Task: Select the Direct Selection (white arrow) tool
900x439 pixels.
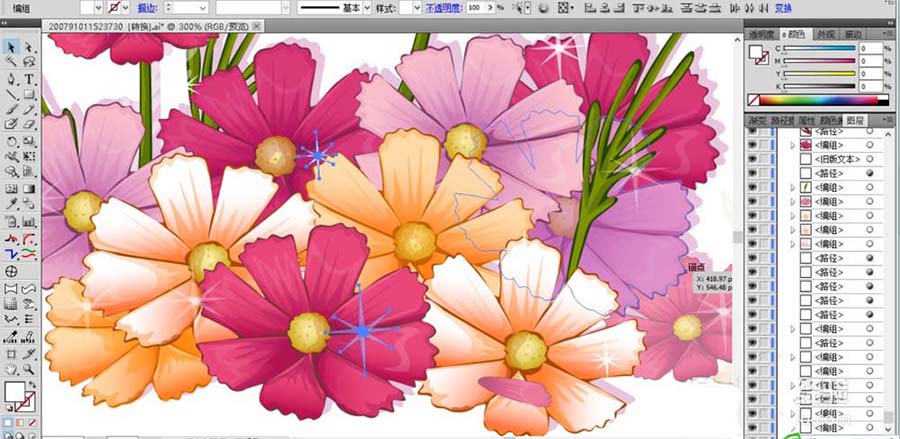Action: point(28,47)
